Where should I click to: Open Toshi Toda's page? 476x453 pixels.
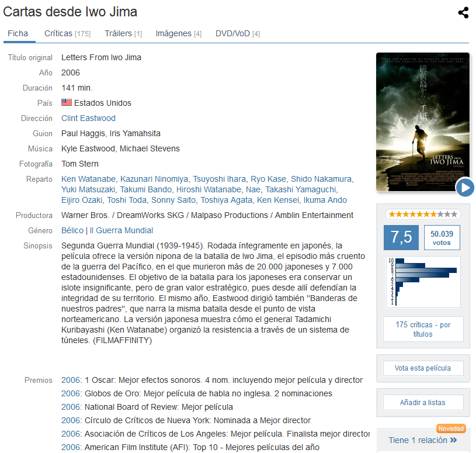click(x=127, y=200)
